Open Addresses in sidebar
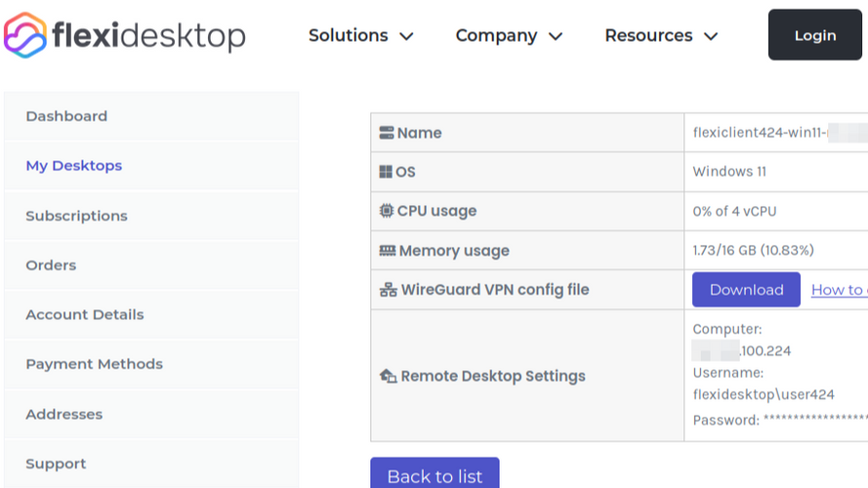Image resolution: width=868 pixels, height=488 pixels. (151, 414)
